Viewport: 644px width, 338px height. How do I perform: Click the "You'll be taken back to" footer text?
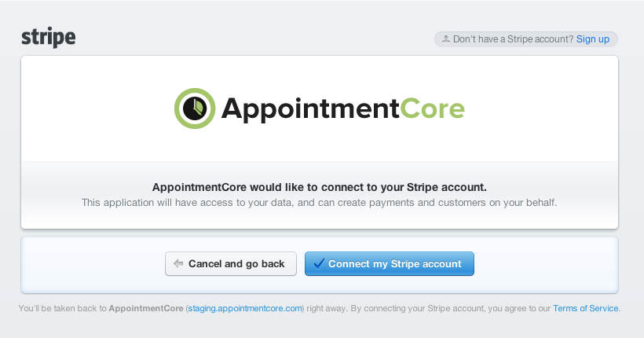(x=62, y=308)
